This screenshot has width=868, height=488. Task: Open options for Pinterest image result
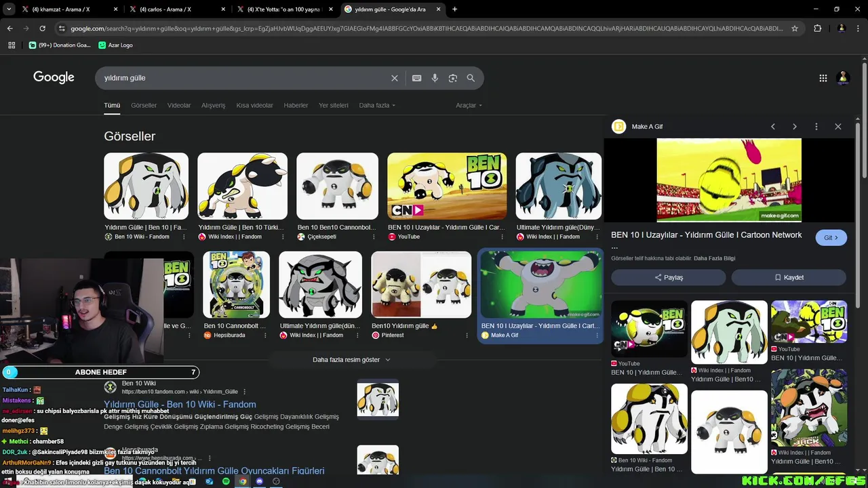point(467,335)
